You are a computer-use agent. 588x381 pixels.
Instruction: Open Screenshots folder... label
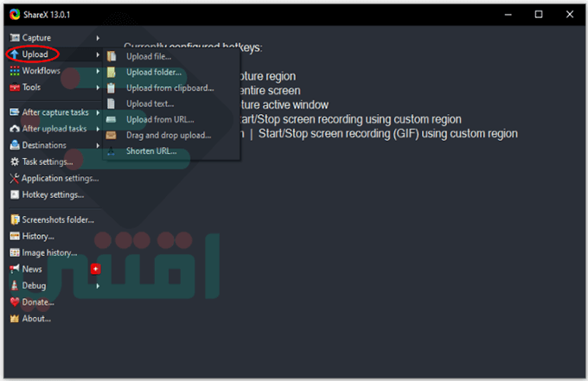[x=58, y=219]
